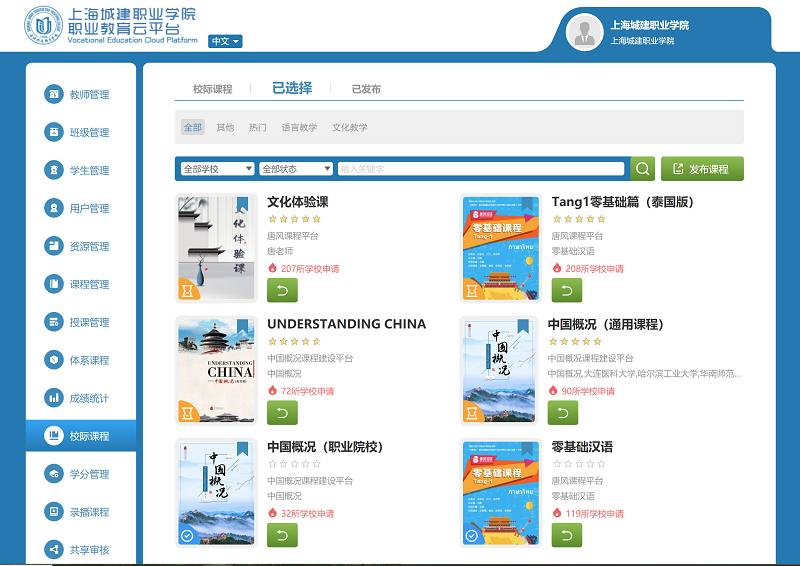Select the 学生管理 icon in sidebar
The width and height of the screenshot is (800, 566).
(54, 170)
